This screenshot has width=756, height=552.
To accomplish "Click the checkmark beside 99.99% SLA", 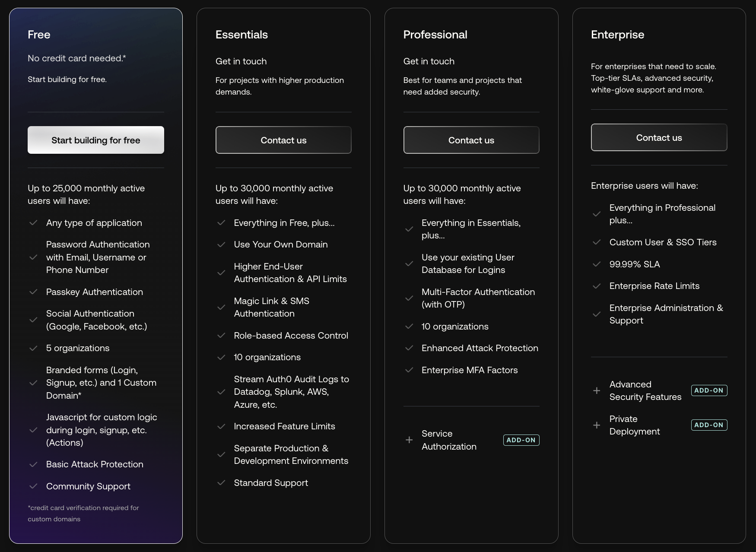I will click(x=597, y=264).
